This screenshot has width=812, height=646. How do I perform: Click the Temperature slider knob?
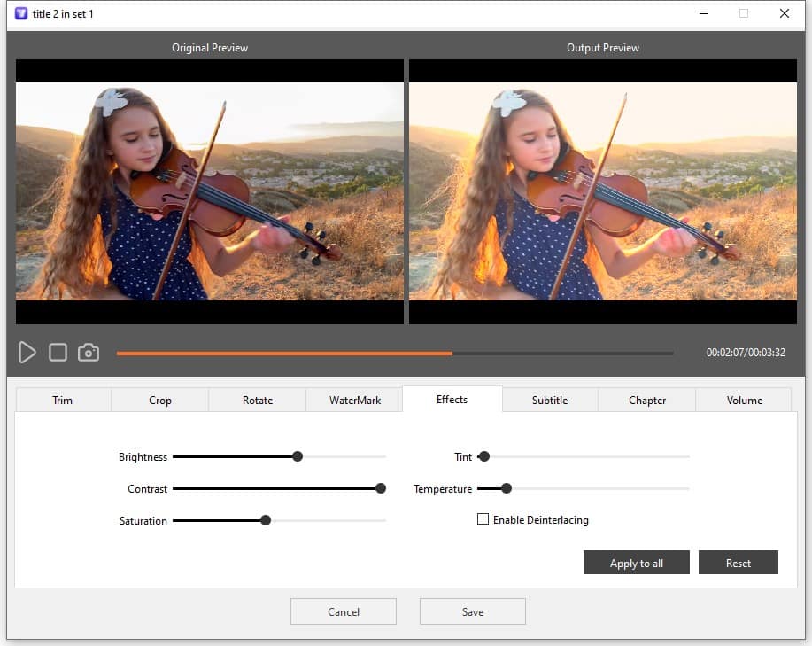coord(506,488)
